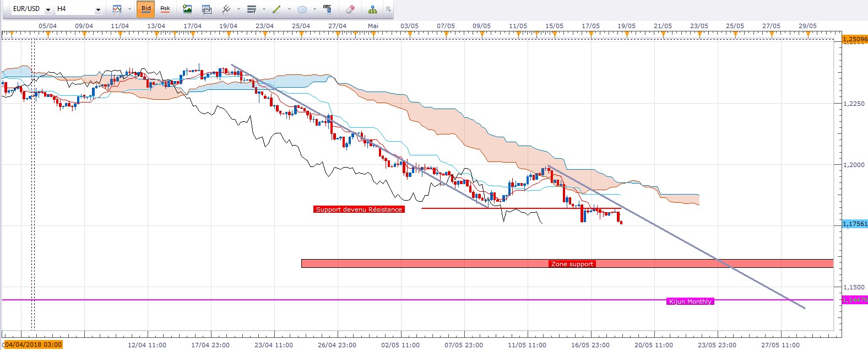868x350 pixels.
Task: Click the 1,2250 price axis label
Action: (x=855, y=104)
